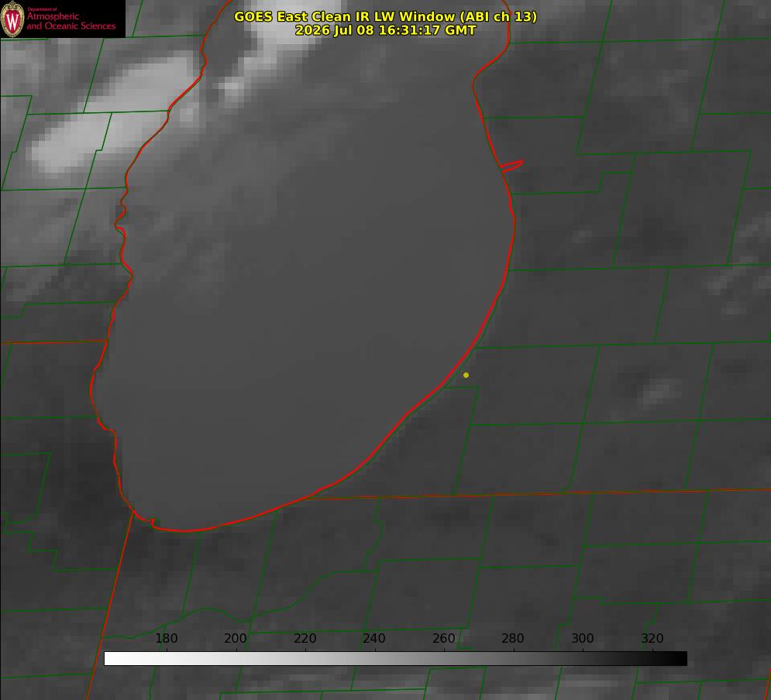Click the 320 colorbar tick label

tap(652, 638)
